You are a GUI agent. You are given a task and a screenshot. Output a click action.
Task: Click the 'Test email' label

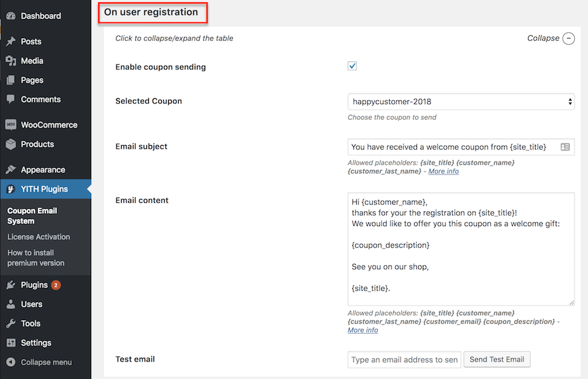coord(135,359)
